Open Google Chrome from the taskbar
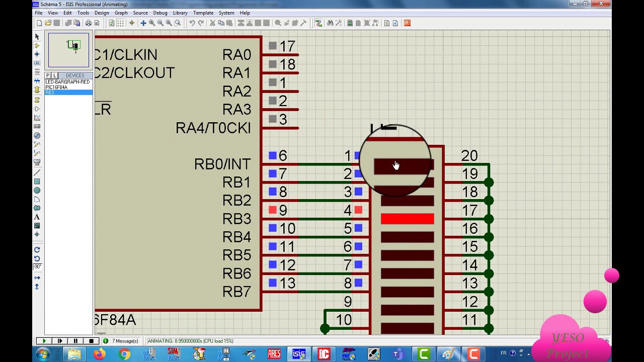Screen dimensions: 644x362 click(x=124, y=354)
